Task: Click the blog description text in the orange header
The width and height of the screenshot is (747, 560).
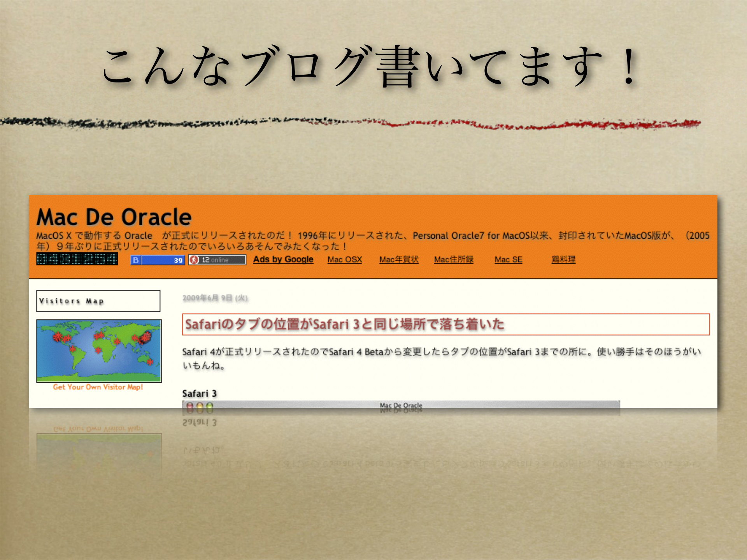Action: (x=373, y=241)
